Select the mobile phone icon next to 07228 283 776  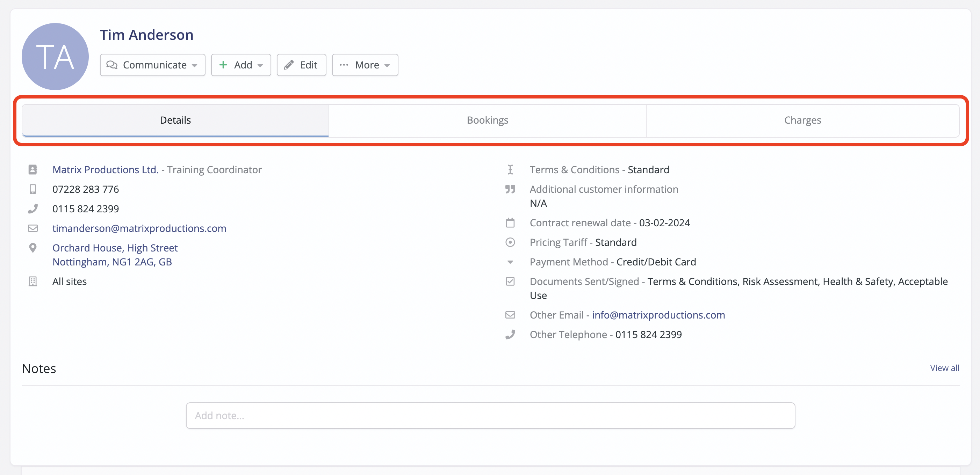coord(33,189)
